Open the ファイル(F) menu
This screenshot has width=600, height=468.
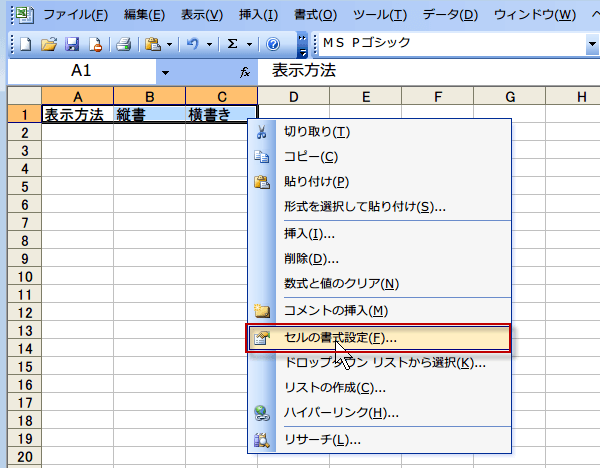tap(75, 15)
